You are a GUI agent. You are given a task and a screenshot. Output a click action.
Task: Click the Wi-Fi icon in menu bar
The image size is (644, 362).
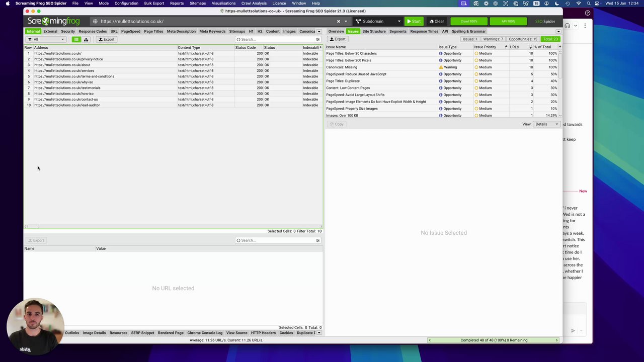(579, 3)
